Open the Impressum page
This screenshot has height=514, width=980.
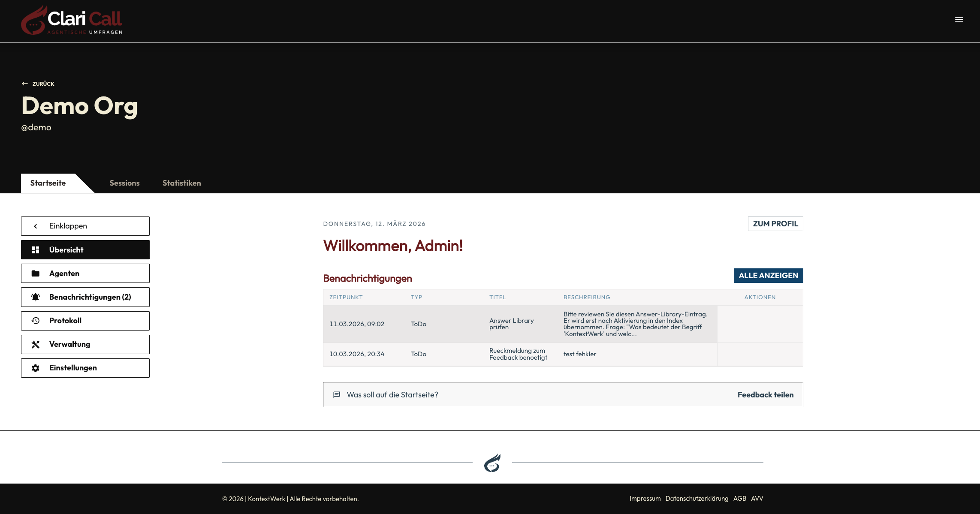click(x=645, y=498)
